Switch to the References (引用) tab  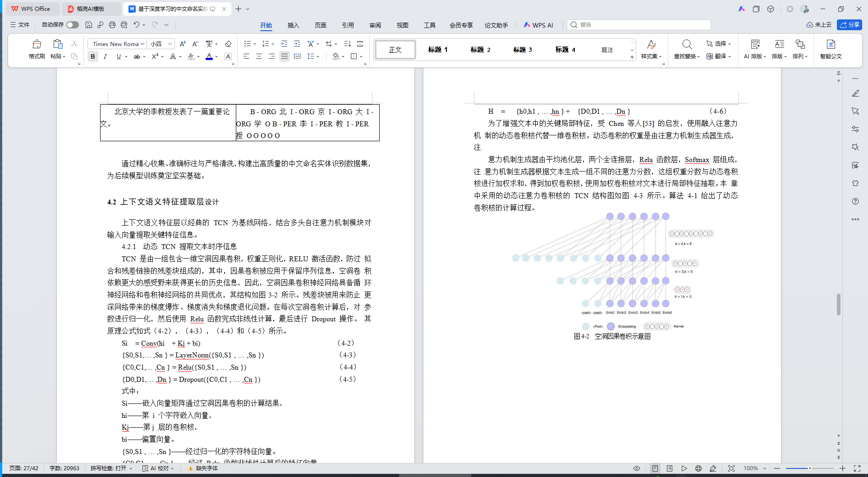click(x=348, y=25)
